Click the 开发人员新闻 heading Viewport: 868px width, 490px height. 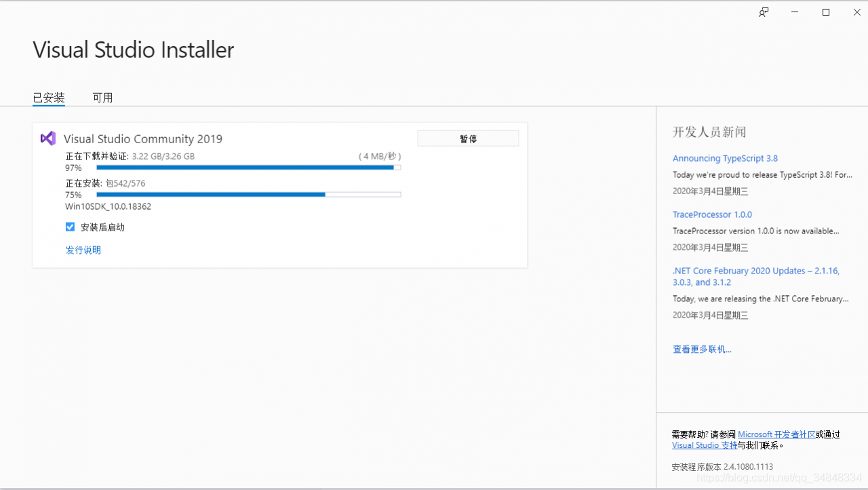tap(709, 132)
